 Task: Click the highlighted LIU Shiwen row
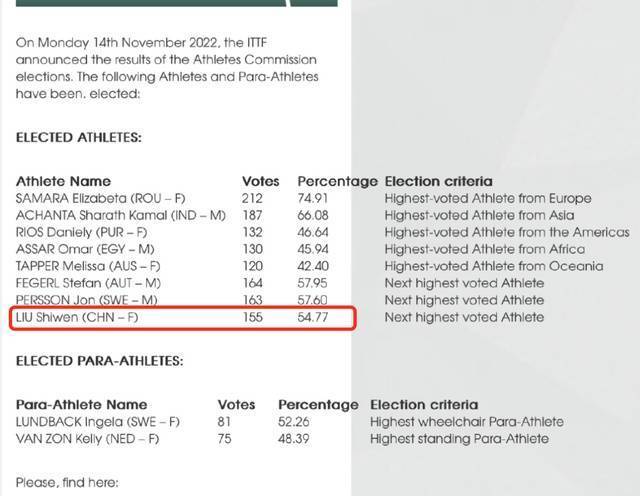pyautogui.click(x=186, y=317)
